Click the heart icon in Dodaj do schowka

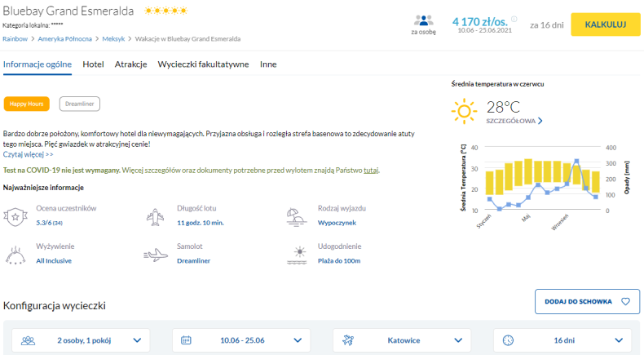click(x=625, y=301)
